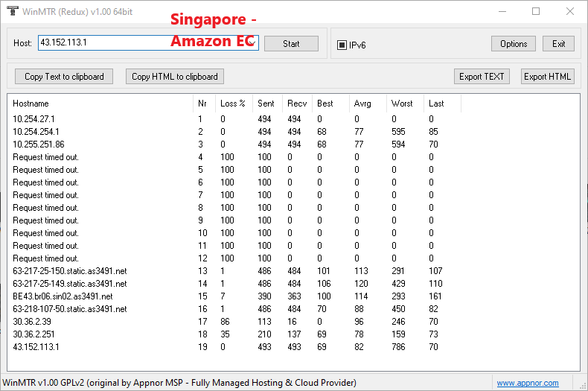
Task: Click loss value 35 for hop 18
Action: pos(225,334)
